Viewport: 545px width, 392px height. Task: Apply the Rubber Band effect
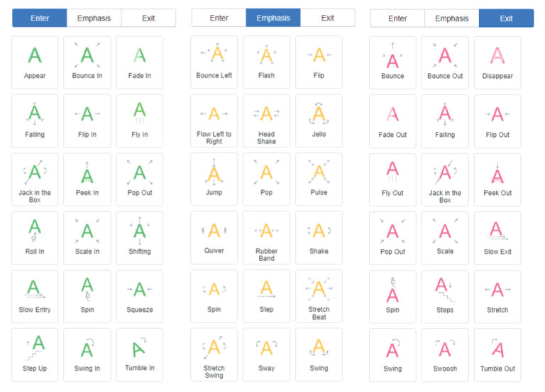click(x=266, y=237)
